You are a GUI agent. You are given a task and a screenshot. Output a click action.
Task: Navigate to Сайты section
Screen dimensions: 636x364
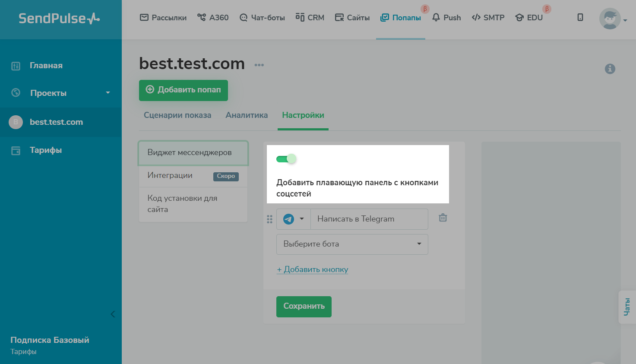tap(352, 18)
